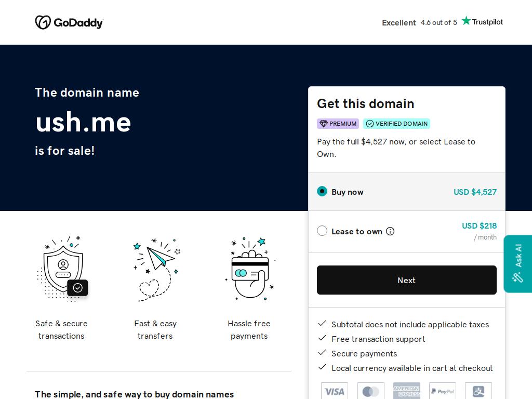Click the Visa payment icon

335,391
